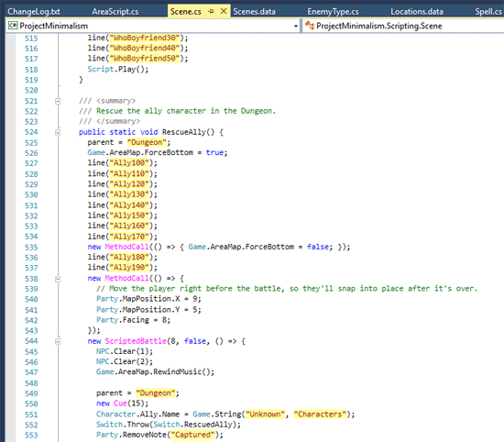This screenshot has width=504, height=442.
Task: Click the "WhoBoyfriend50" string
Action: point(145,58)
